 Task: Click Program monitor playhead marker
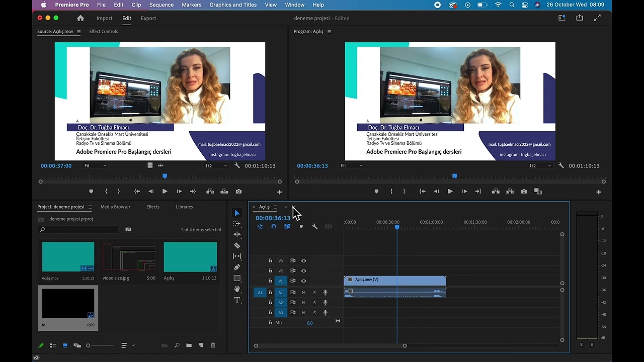454,176
